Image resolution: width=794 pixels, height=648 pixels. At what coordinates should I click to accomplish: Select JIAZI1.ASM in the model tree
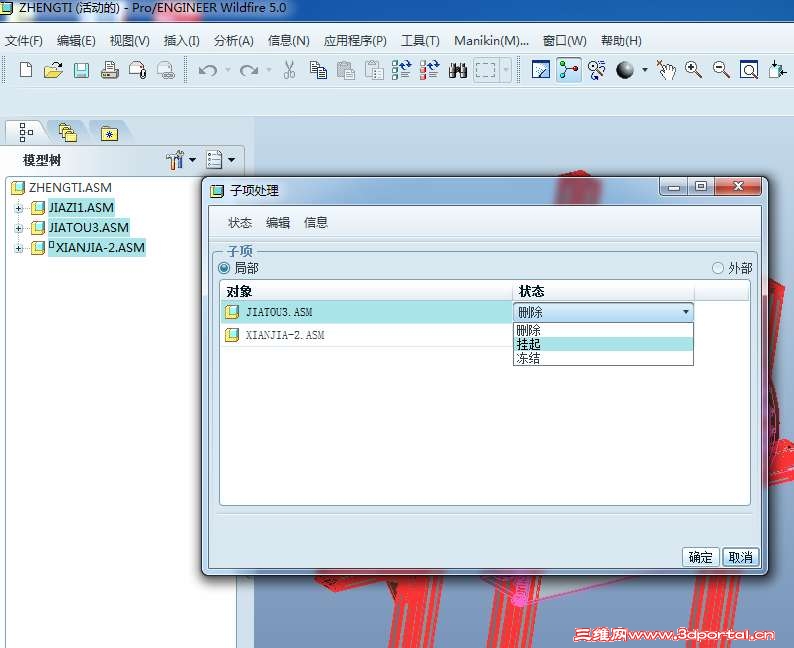click(81, 208)
